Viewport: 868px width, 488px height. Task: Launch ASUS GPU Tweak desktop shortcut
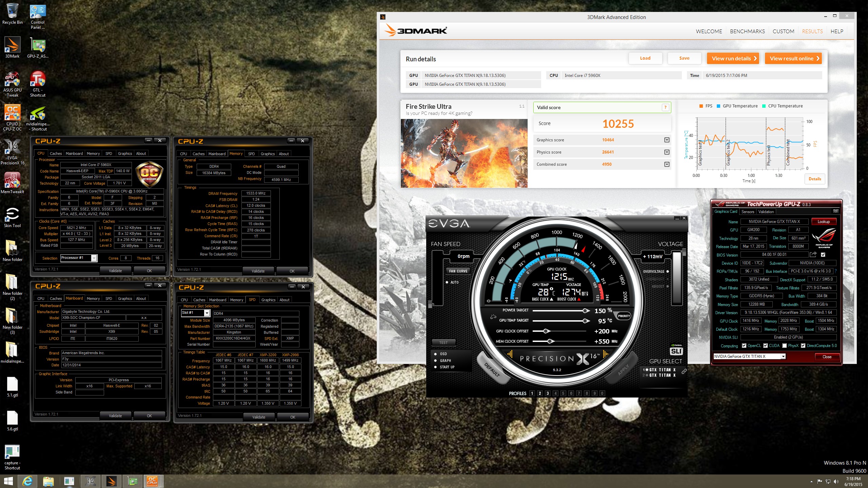tap(13, 84)
